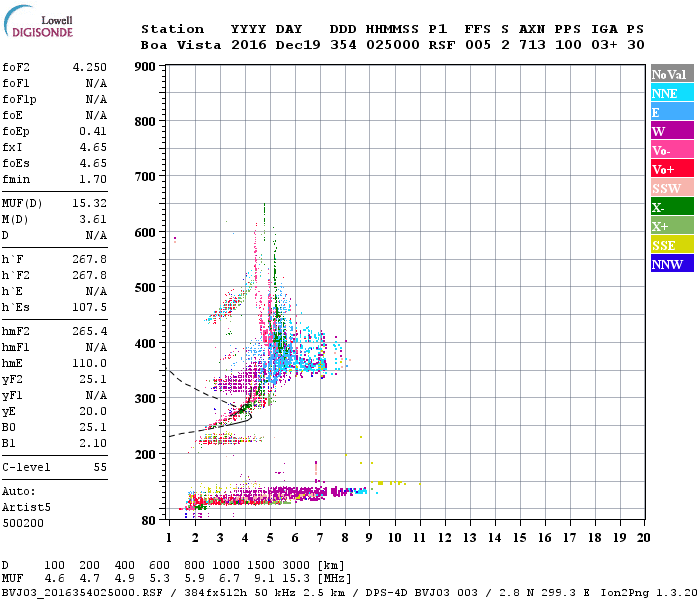Viewport: 700px width, 600px height.
Task: Click the yF2 value 25.1
Action: point(93,379)
